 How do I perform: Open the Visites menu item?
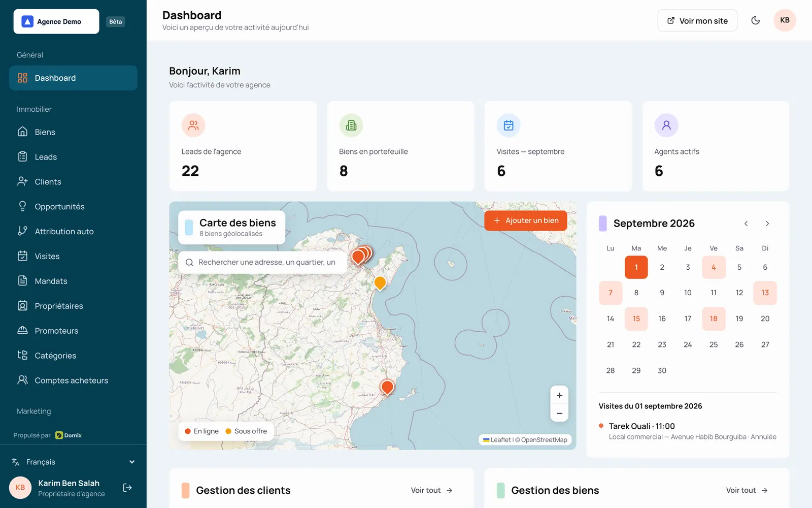click(73, 256)
